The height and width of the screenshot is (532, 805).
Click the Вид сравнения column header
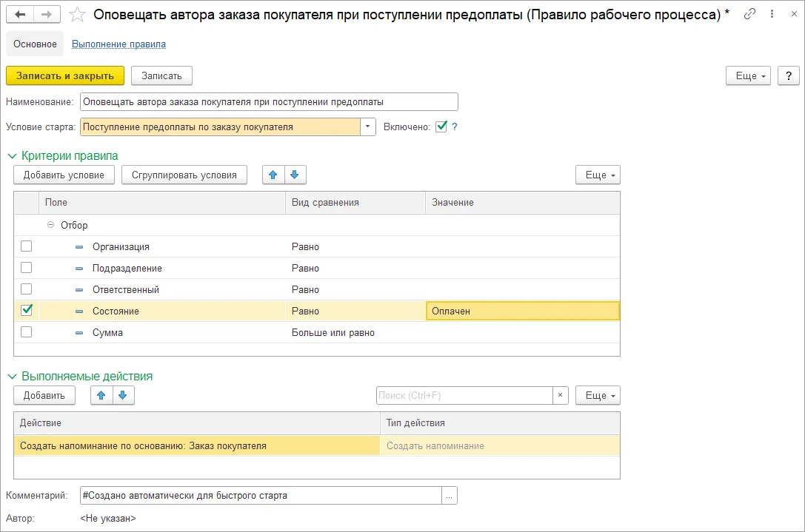point(355,203)
